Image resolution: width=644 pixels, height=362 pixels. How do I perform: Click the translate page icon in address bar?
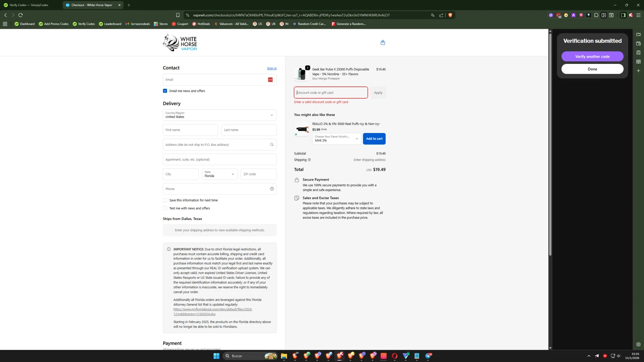pos(432,15)
